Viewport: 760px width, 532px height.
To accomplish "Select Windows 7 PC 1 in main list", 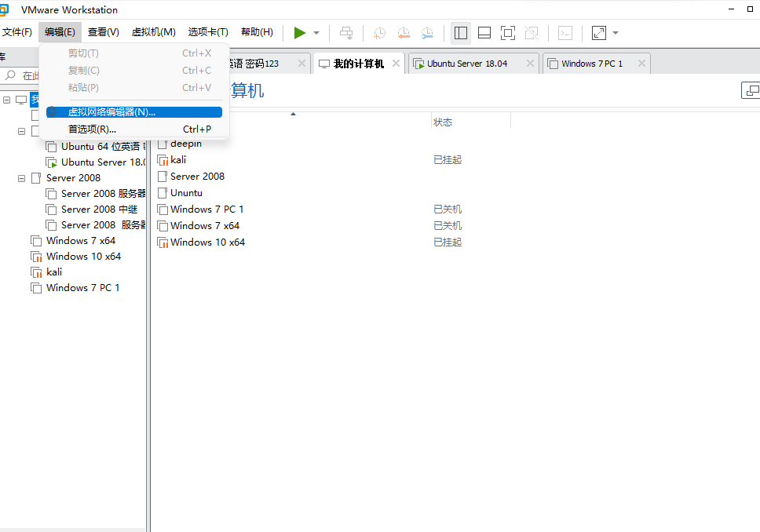I will point(201,210).
